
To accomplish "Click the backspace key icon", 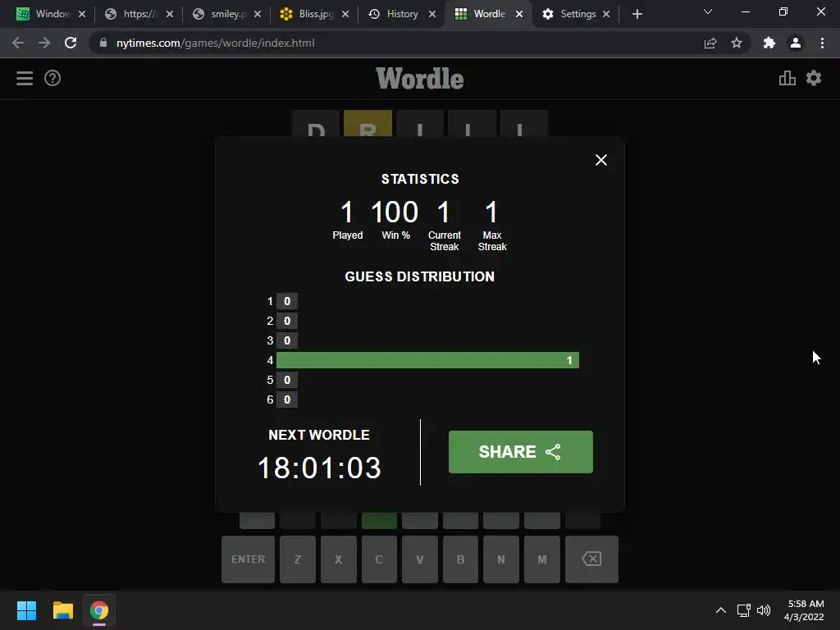I will (591, 559).
